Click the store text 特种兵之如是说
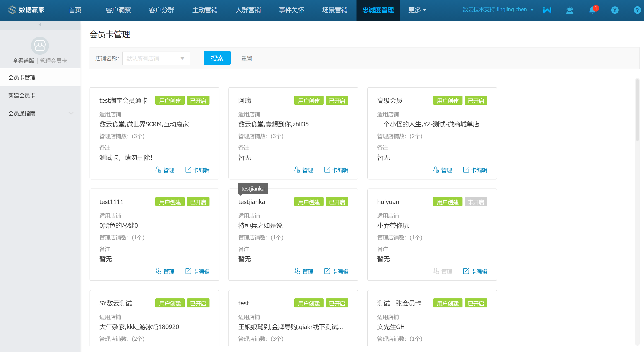Viewport: 644px width, 352px height. (x=260, y=225)
